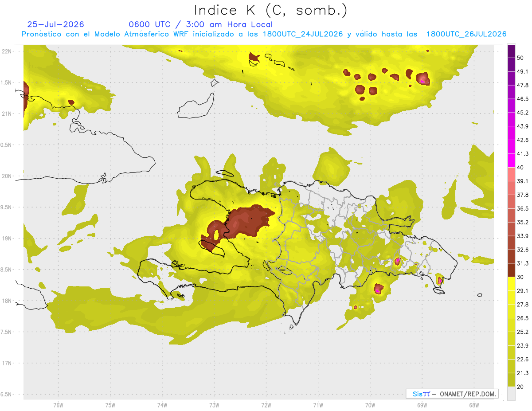Click the "72W" longitude label
532x411 pixels.
pos(266,405)
